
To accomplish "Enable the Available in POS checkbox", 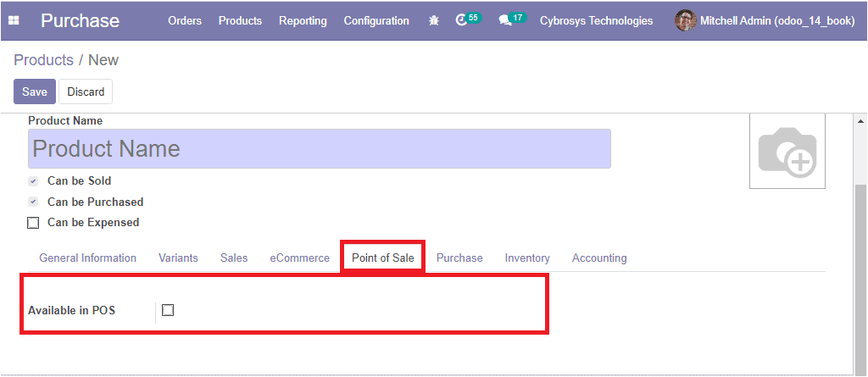I will pos(168,310).
